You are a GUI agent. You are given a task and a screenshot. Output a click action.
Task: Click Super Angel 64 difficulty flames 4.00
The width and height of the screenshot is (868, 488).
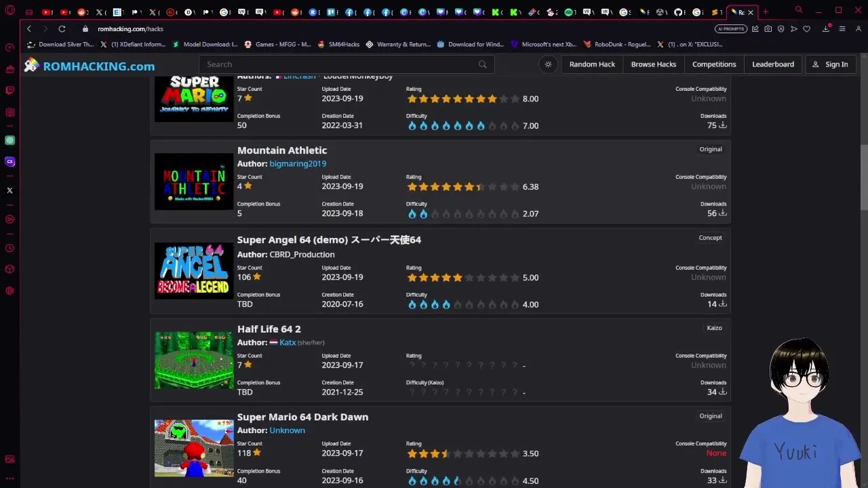[463, 304]
